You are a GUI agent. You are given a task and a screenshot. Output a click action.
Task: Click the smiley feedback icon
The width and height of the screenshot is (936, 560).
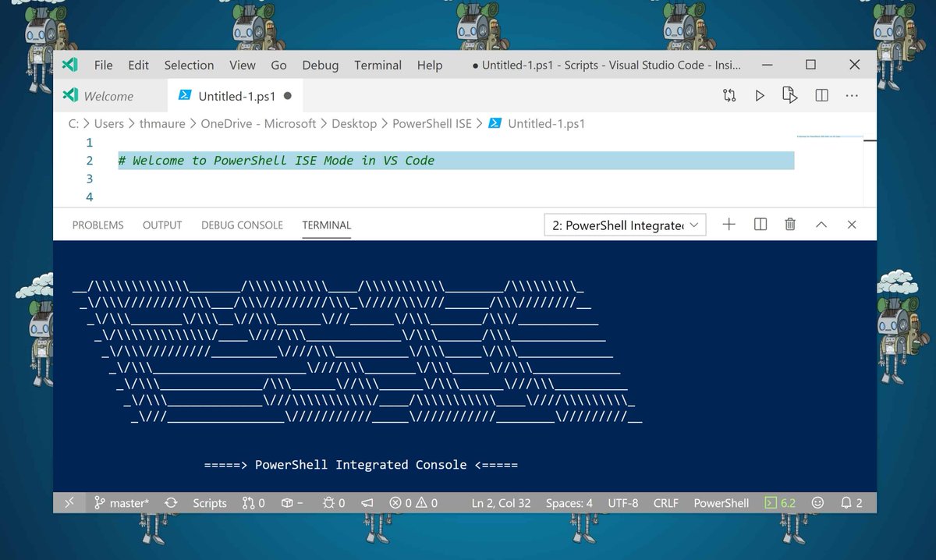[x=817, y=503]
